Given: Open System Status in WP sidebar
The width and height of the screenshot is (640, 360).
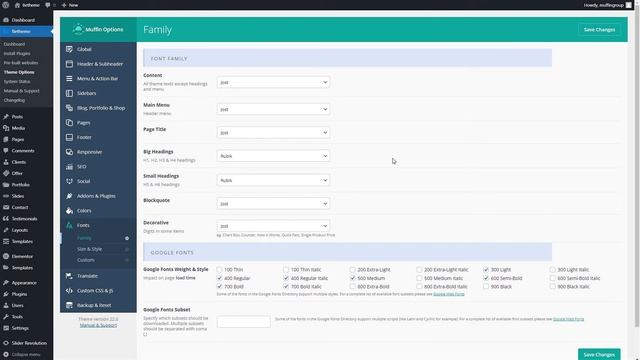Looking at the screenshot, I should point(17,82).
